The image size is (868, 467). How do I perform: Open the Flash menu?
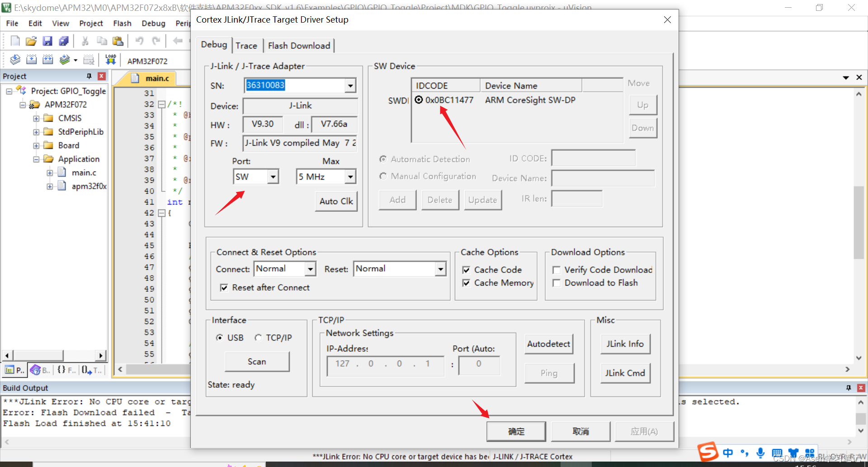122,23
